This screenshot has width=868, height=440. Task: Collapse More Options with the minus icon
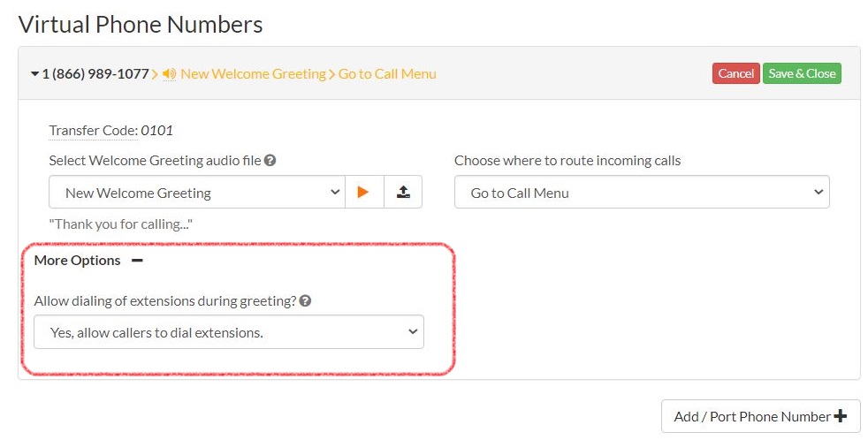[x=137, y=260]
